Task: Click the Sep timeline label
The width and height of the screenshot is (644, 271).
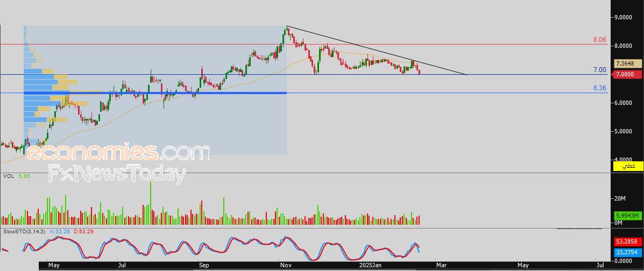Action: [x=204, y=266]
